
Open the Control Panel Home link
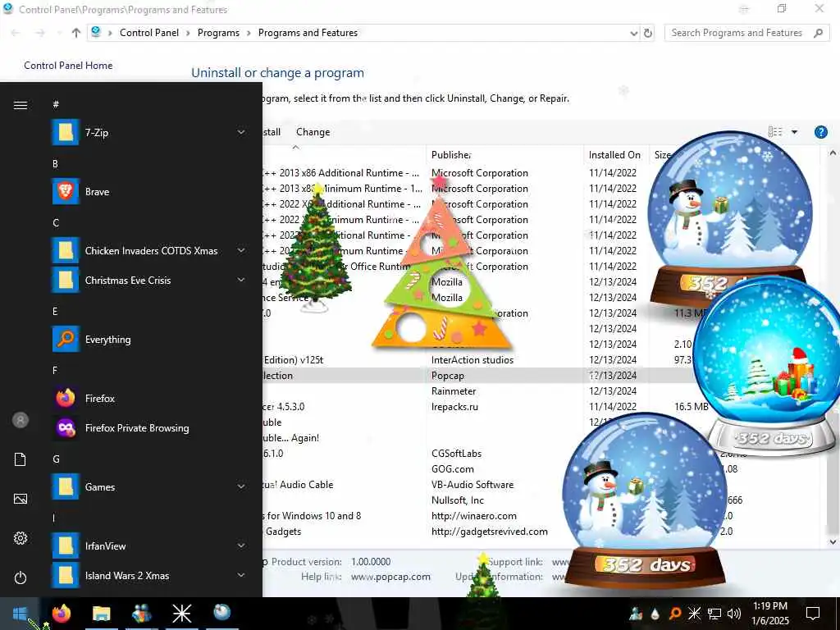tap(68, 66)
